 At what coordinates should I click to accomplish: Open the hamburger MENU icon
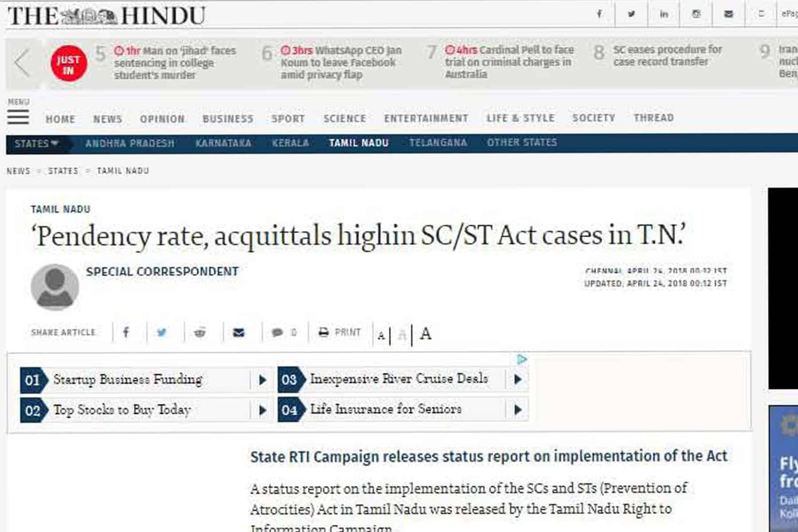(x=18, y=117)
